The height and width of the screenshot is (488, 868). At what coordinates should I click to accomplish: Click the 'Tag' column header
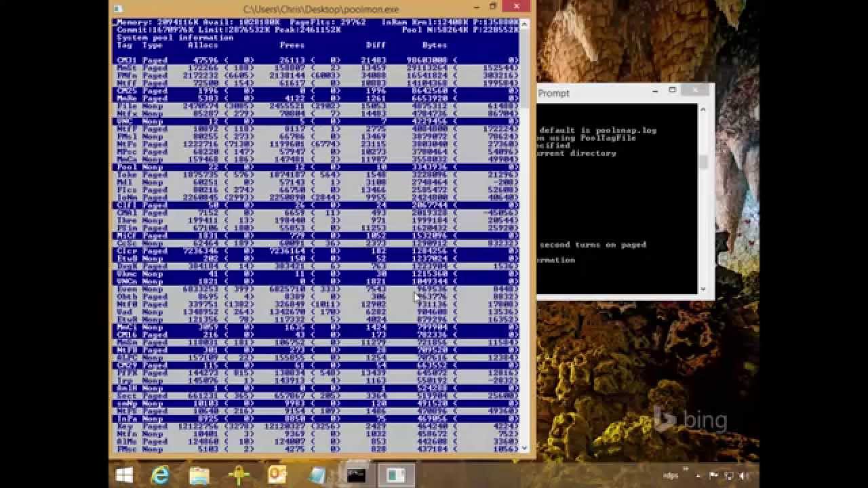(x=124, y=45)
